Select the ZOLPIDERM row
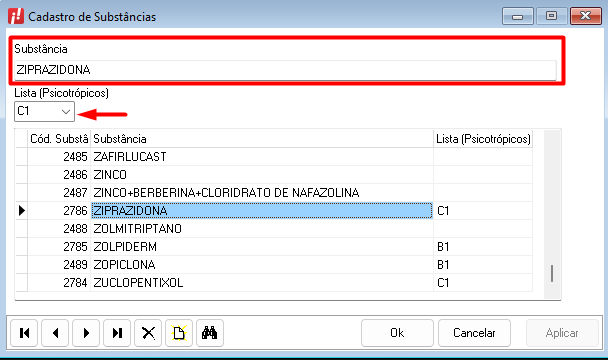The image size is (608, 360). [280, 247]
